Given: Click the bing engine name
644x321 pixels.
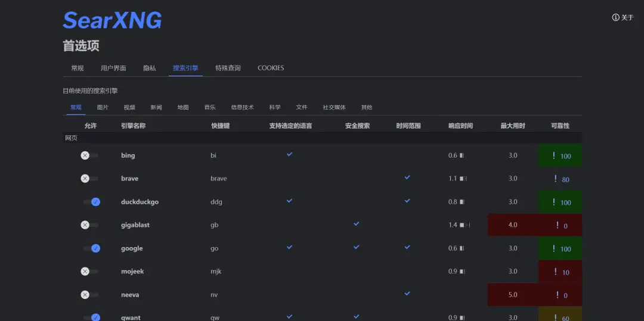Looking at the screenshot, I should [128, 155].
